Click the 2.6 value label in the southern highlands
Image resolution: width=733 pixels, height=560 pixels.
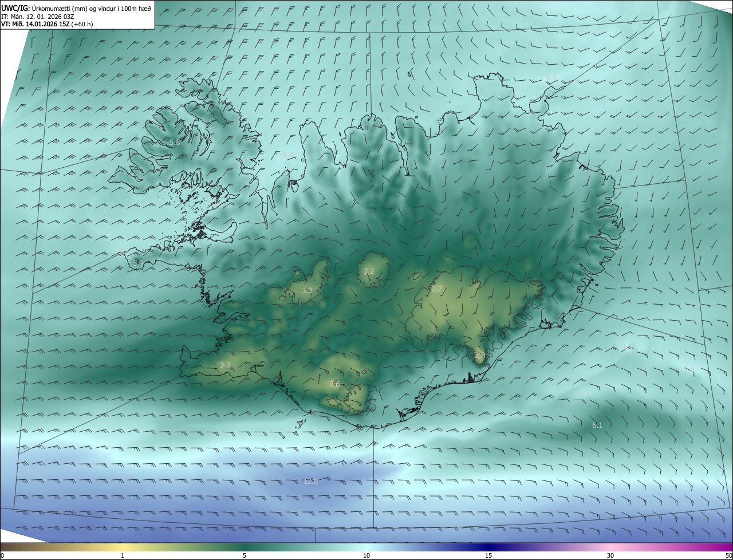335,384
